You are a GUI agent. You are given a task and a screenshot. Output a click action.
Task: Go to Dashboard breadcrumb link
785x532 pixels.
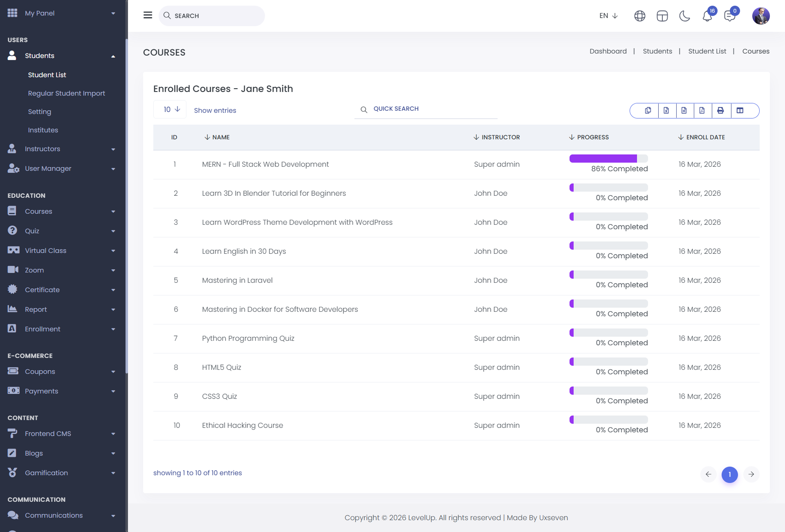tap(608, 51)
